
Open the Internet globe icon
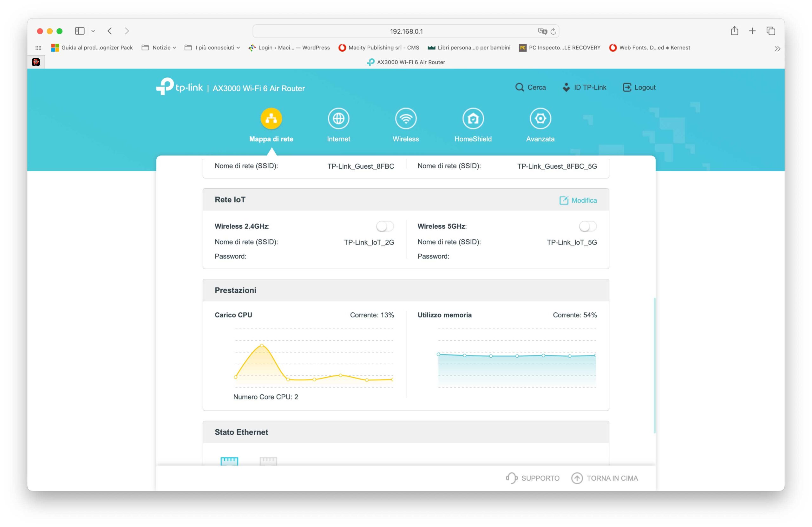(338, 119)
